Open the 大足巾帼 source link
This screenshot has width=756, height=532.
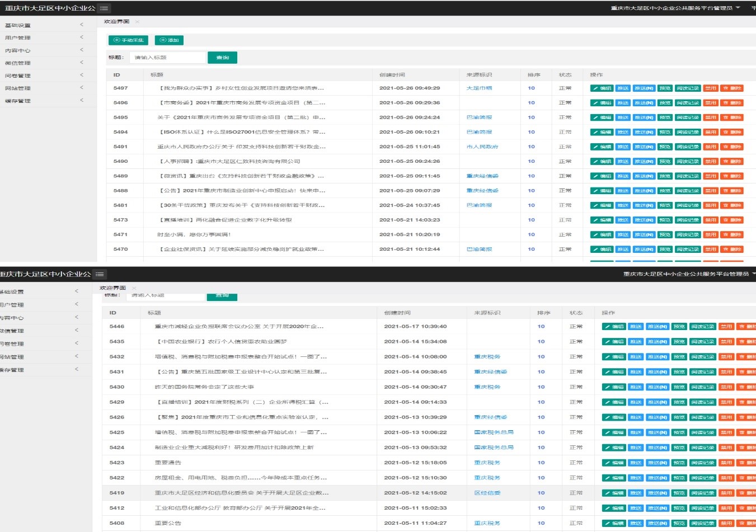click(479, 88)
